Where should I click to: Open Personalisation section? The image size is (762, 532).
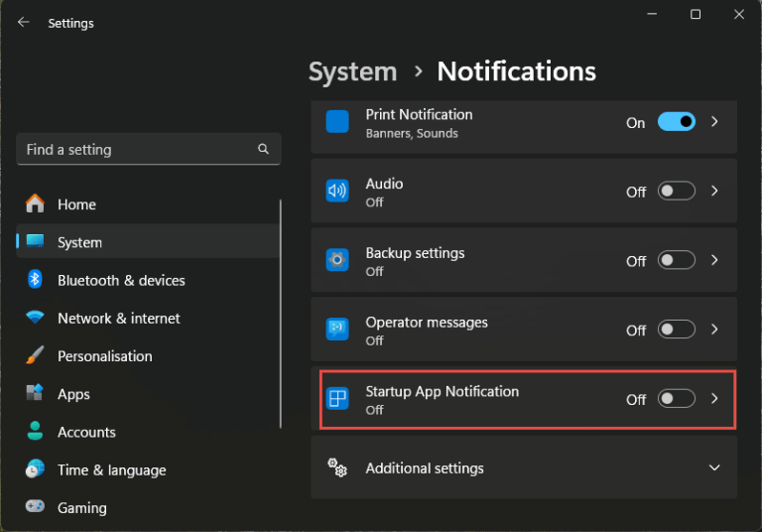pos(148,355)
